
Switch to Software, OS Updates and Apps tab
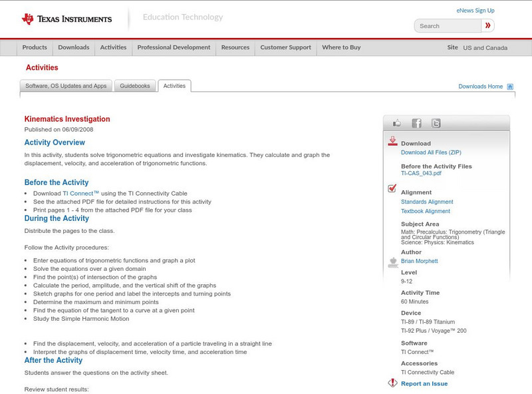click(66, 86)
